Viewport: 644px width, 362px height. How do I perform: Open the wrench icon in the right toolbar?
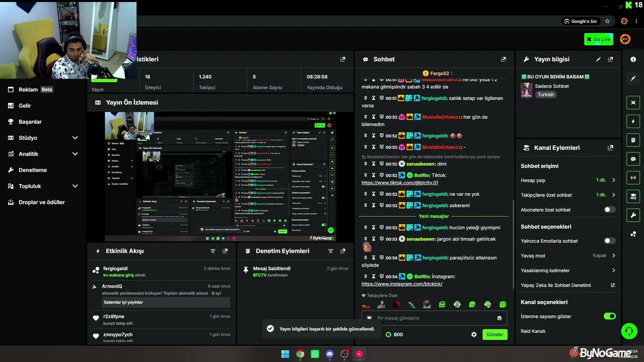[x=633, y=215]
